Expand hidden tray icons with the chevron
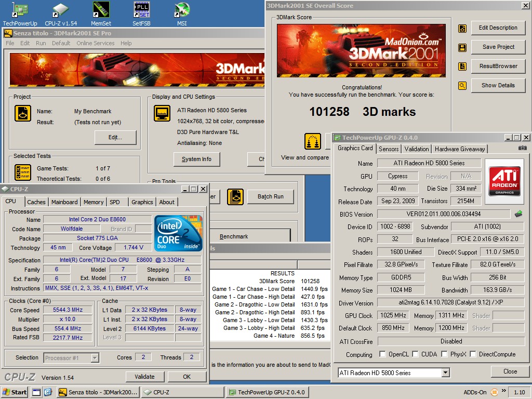The height and width of the screenshot is (399, 532). (504, 391)
